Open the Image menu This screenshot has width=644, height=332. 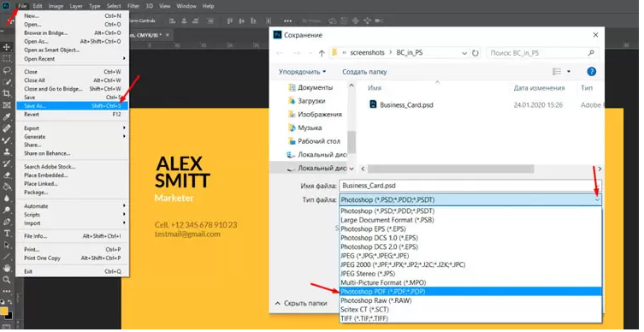point(56,6)
